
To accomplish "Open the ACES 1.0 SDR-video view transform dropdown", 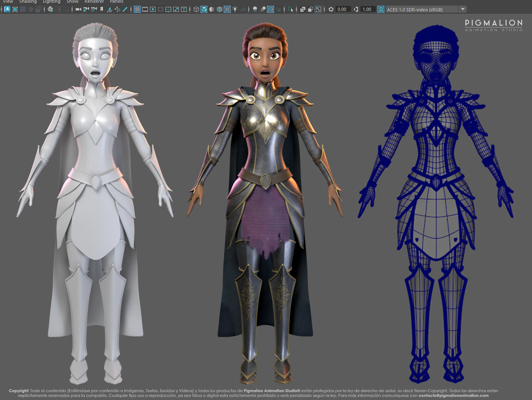I will point(462,9).
